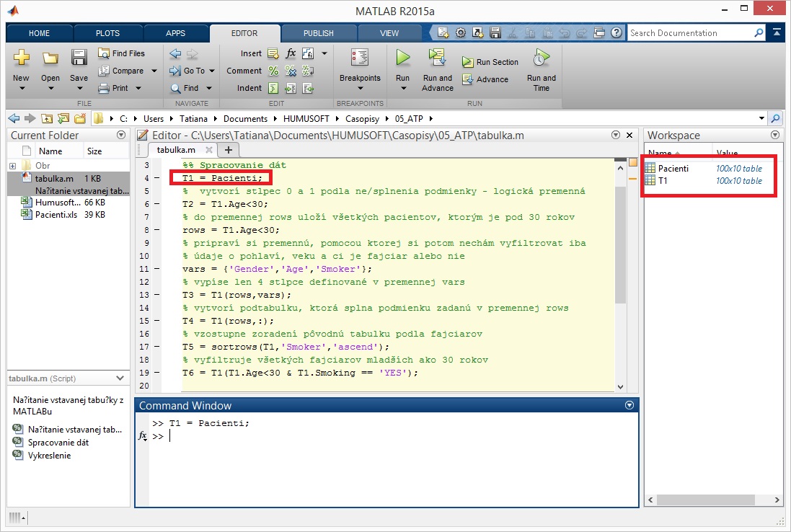This screenshot has height=532, width=791.
Task: Click the Run Section button
Action: click(x=490, y=62)
